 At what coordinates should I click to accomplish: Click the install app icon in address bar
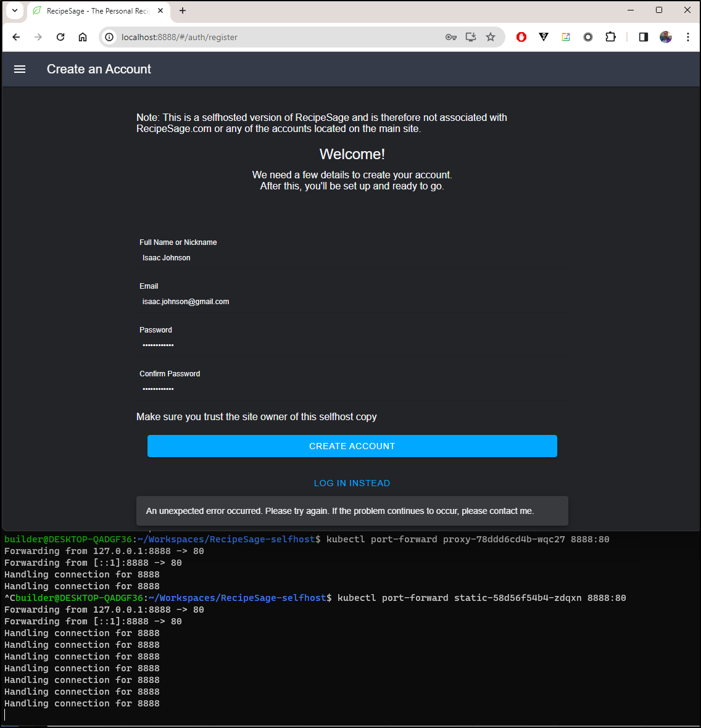pos(471,37)
